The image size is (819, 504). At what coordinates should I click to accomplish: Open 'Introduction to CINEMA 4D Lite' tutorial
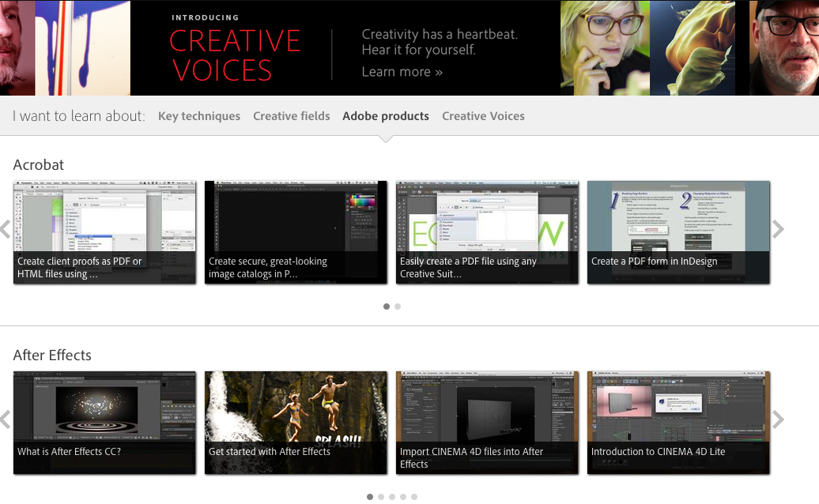(677, 423)
